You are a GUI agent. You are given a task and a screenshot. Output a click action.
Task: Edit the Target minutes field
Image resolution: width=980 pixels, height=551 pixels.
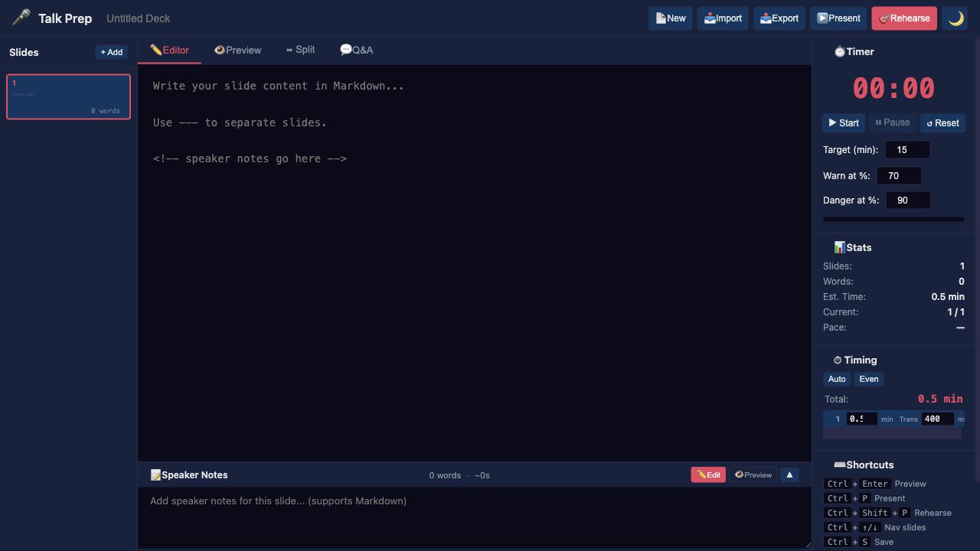(x=907, y=150)
